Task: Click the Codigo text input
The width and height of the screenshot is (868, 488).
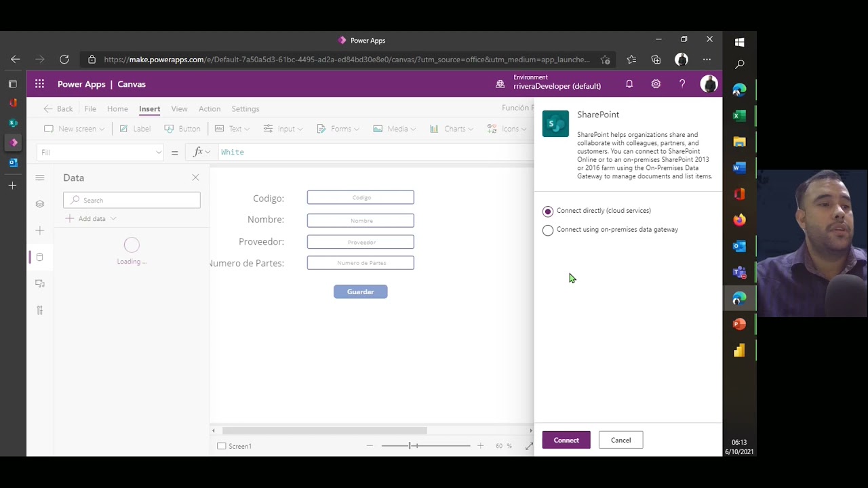Action: coord(360,197)
